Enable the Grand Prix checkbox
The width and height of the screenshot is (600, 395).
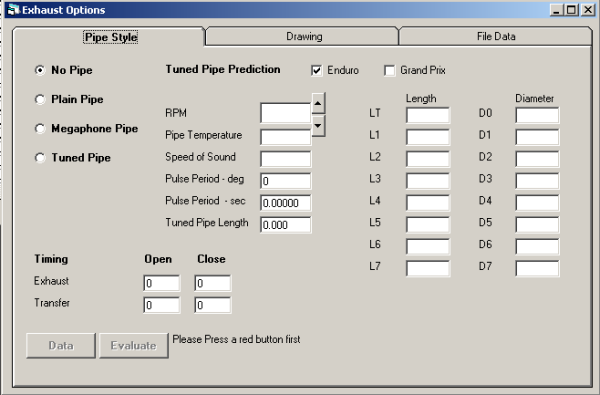(x=390, y=70)
